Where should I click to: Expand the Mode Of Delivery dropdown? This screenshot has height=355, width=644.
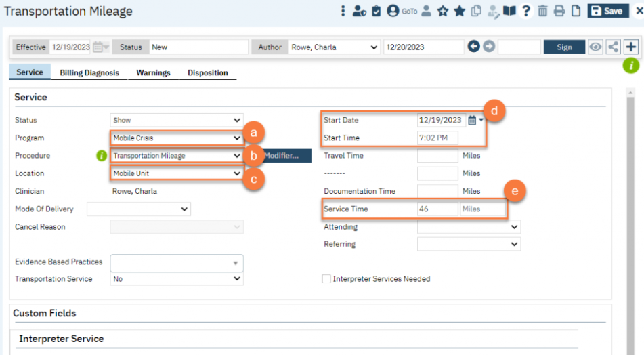click(139, 209)
